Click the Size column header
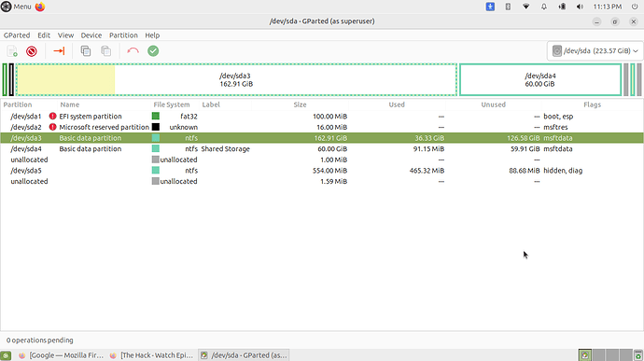The width and height of the screenshot is (644, 361). tap(300, 104)
